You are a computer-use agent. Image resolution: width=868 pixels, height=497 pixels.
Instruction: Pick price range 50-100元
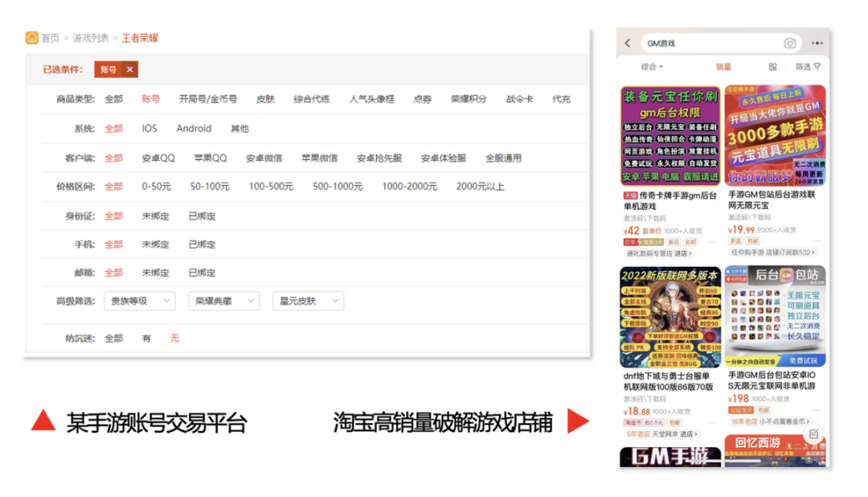tap(210, 187)
